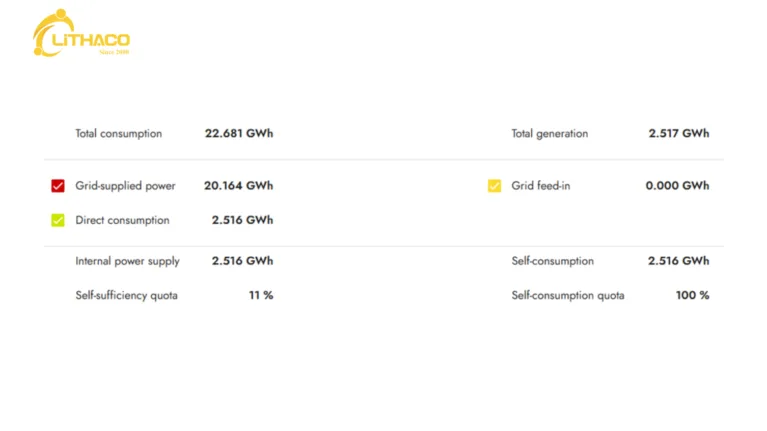This screenshot has width=767, height=431.
Task: Select the Internal power supply label
Action: click(128, 261)
